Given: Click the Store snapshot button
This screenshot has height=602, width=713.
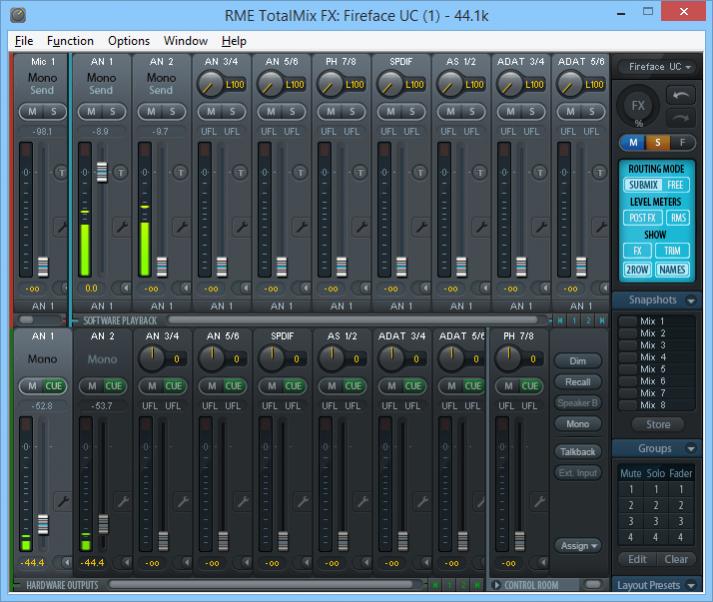Looking at the screenshot, I should coord(657,425).
